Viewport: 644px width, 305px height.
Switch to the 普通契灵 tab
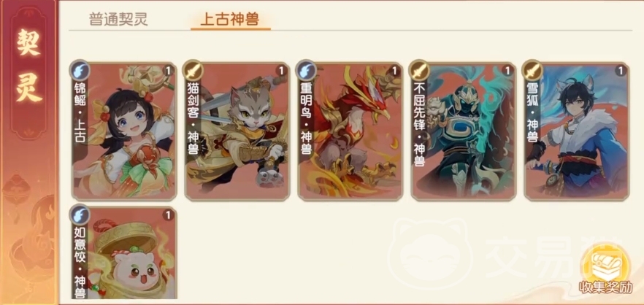point(118,19)
